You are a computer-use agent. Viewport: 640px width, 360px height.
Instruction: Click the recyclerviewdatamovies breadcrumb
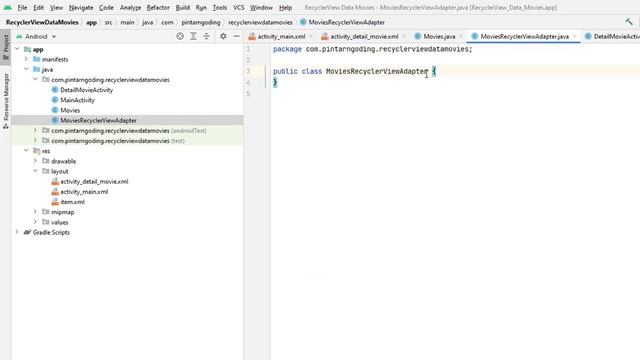(x=260, y=22)
